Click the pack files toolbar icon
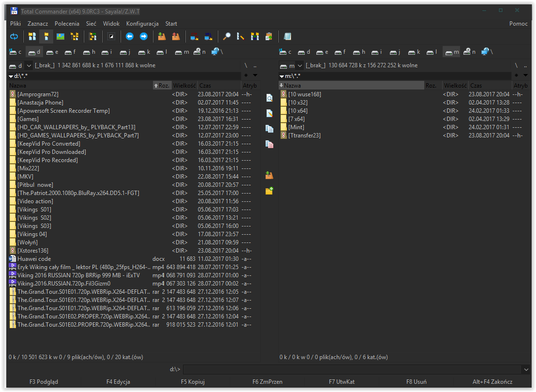This screenshot has width=536, height=392. tap(162, 36)
